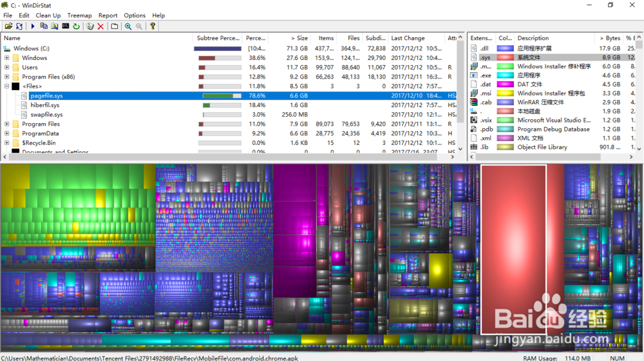Click the .vsix extension icon
This screenshot has width=644, height=361.
pos(474,120)
